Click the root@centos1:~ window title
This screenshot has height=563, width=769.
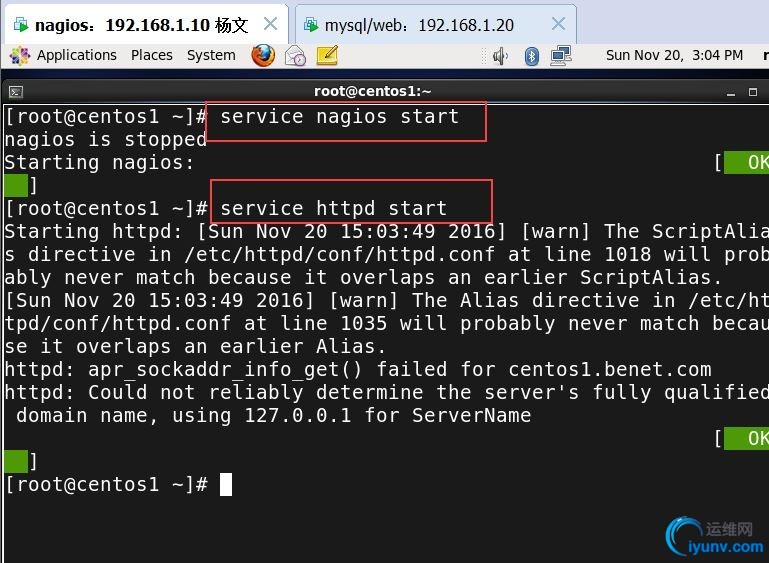[372, 91]
